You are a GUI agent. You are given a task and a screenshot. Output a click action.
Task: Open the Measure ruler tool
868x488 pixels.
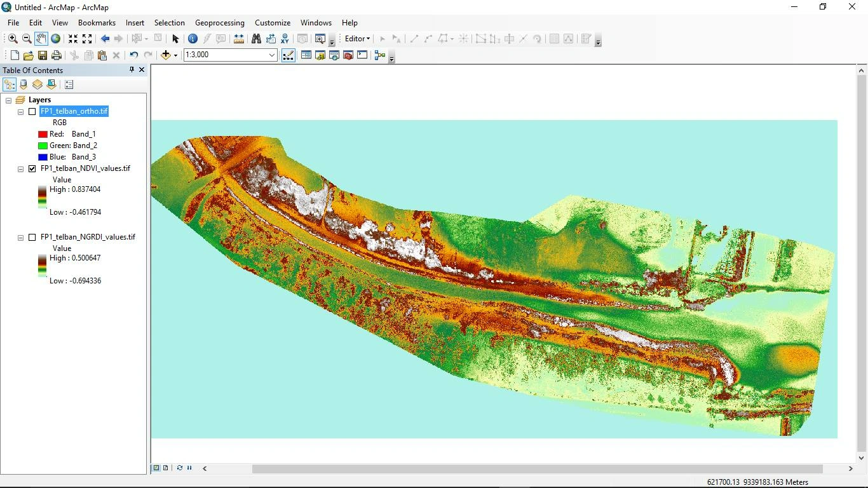coord(239,39)
